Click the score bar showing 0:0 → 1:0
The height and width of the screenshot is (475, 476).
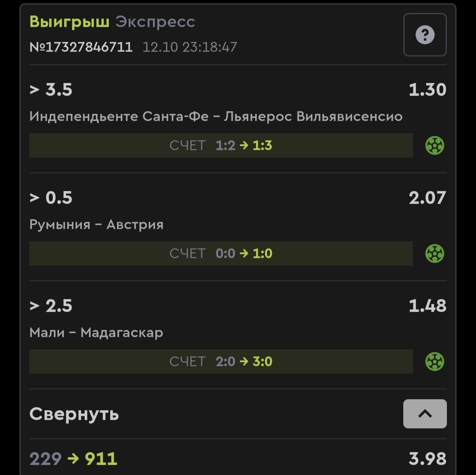pos(221,254)
